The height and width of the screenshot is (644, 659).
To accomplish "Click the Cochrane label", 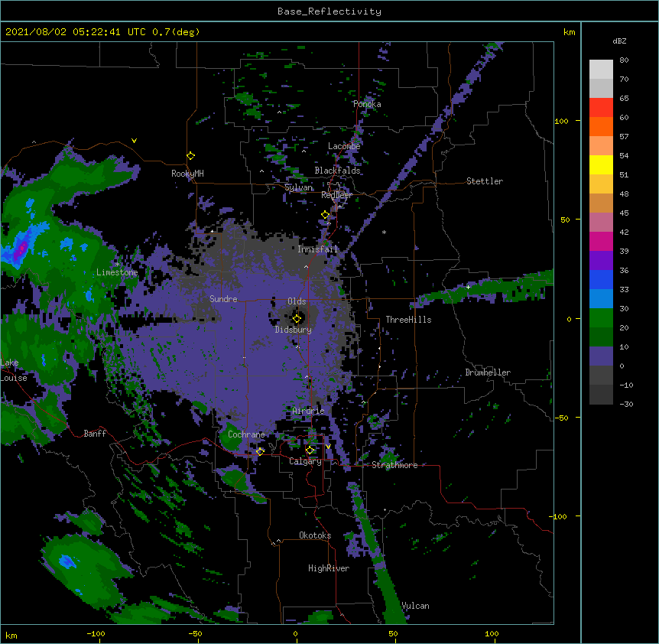I will 246,434.
